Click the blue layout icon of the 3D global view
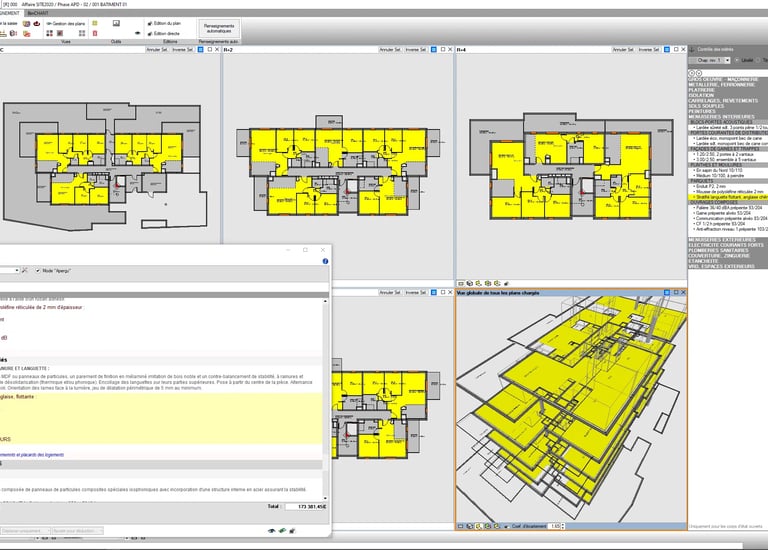Viewport: 768px width, 550px height. (667, 292)
